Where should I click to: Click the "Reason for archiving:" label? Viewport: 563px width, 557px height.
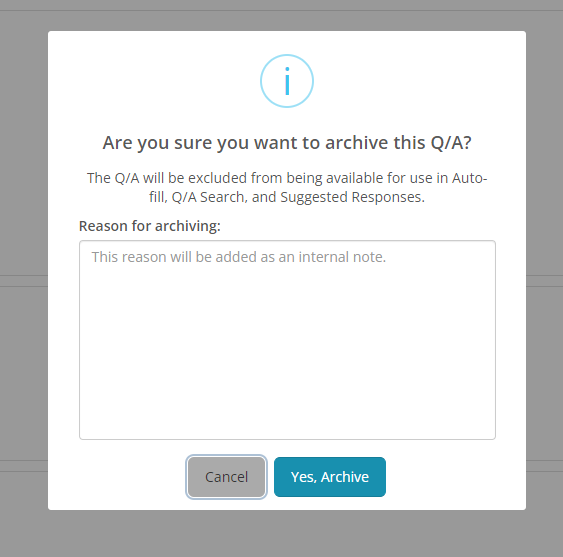(x=149, y=226)
